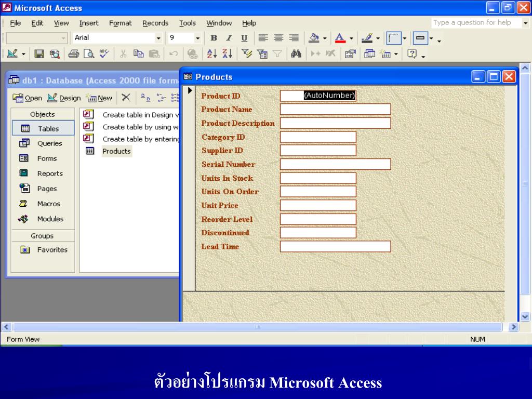Click Filter By Selection icon
This screenshot has width=532, height=399.
(247, 54)
